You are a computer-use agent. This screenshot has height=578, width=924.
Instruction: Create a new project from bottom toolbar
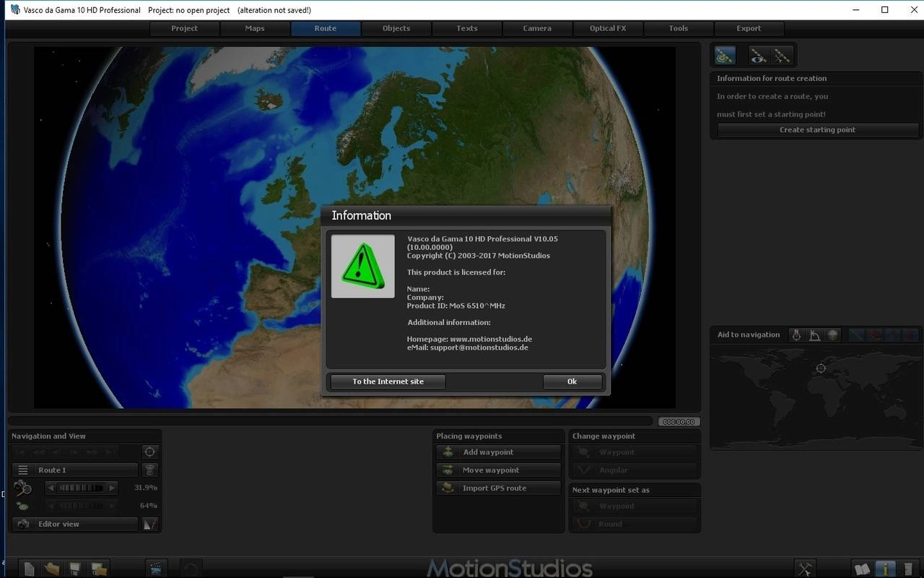(29, 569)
